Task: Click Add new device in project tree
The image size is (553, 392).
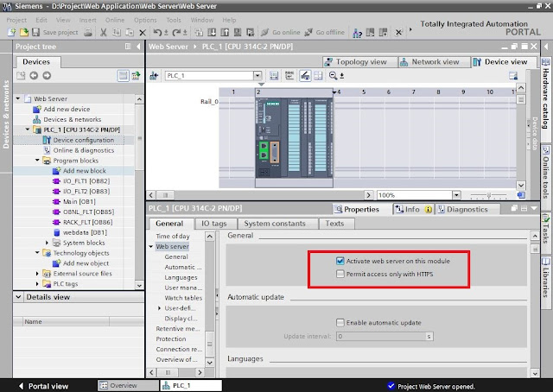Action: (67, 110)
